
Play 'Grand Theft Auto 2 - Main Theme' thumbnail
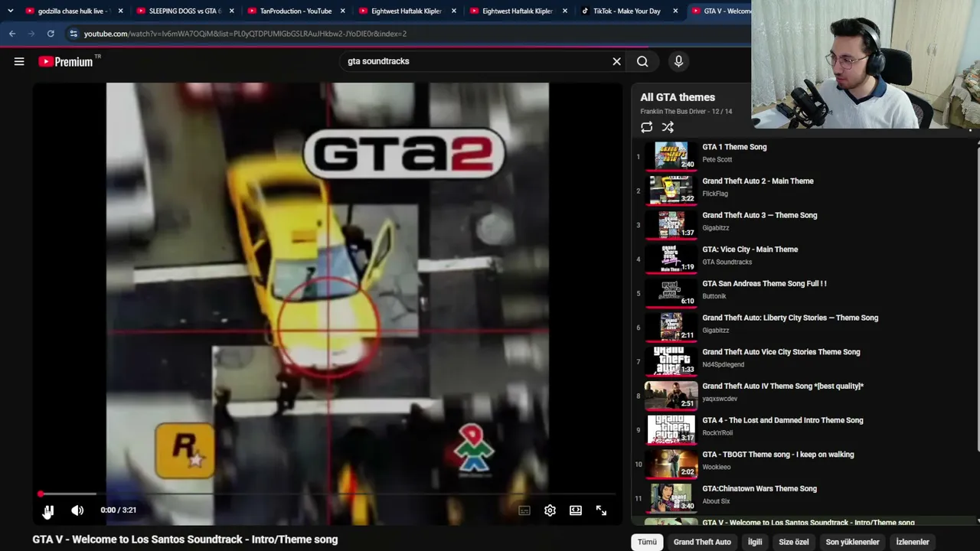[671, 190]
